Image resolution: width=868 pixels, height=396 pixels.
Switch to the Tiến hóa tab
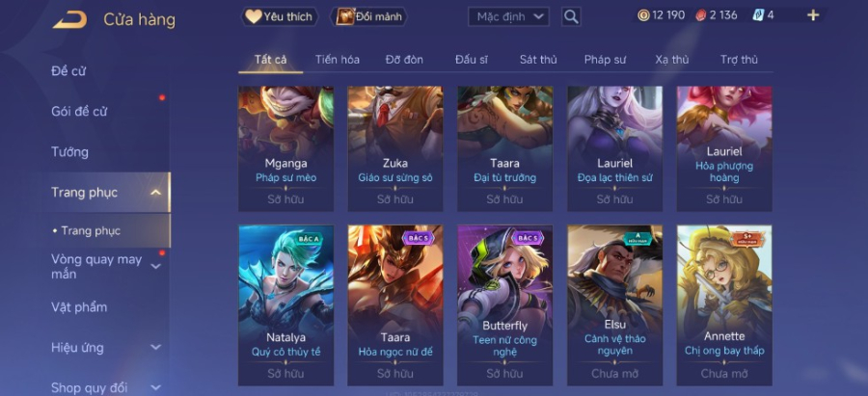pyautogui.click(x=338, y=60)
